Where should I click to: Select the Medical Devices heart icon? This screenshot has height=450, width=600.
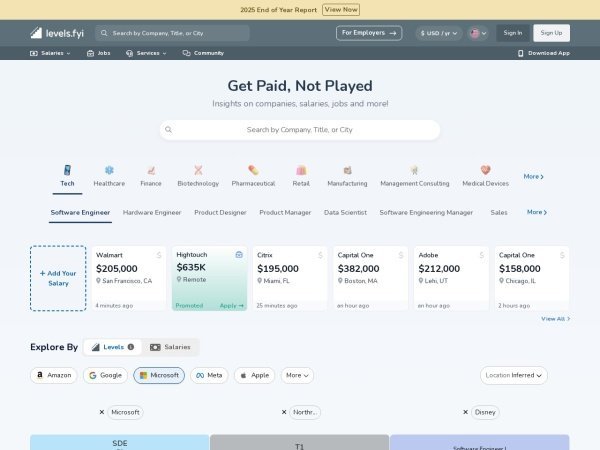tap(486, 170)
